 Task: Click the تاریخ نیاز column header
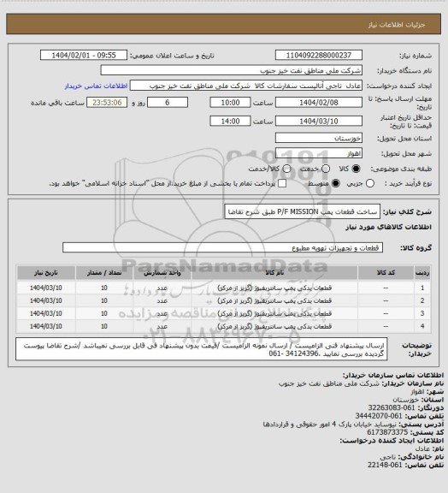(46, 272)
